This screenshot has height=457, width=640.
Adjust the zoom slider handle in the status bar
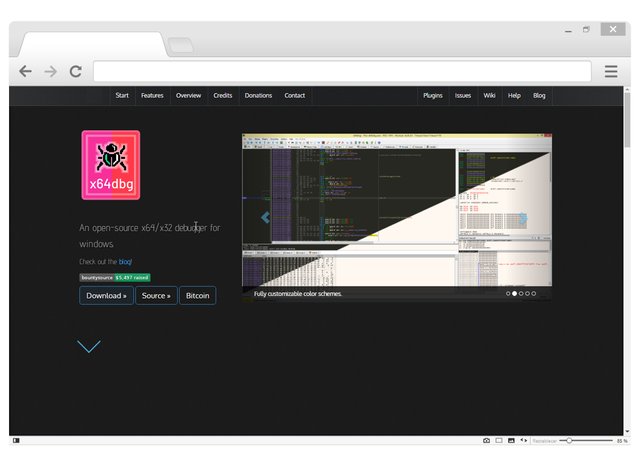(569, 441)
